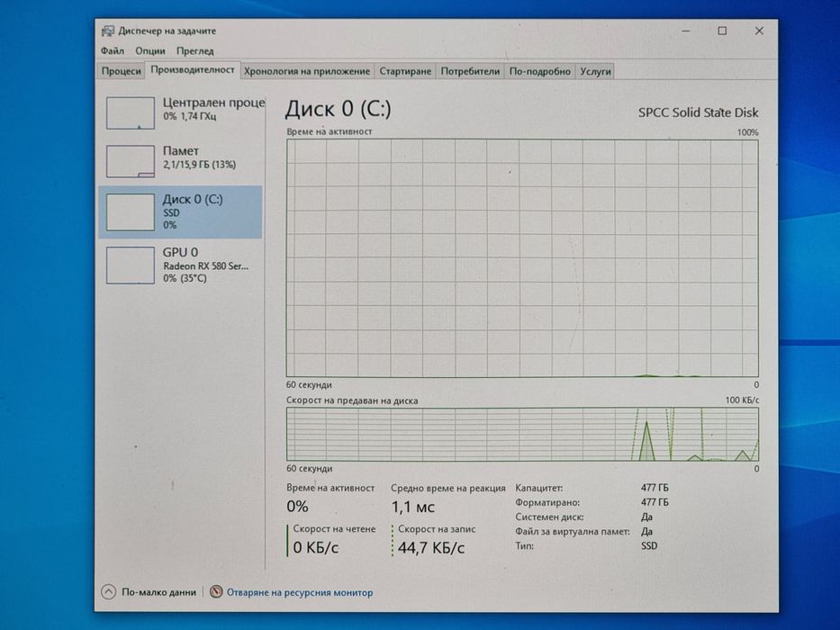Switch to the Услуги tab
This screenshot has width=840, height=630.
(595, 71)
